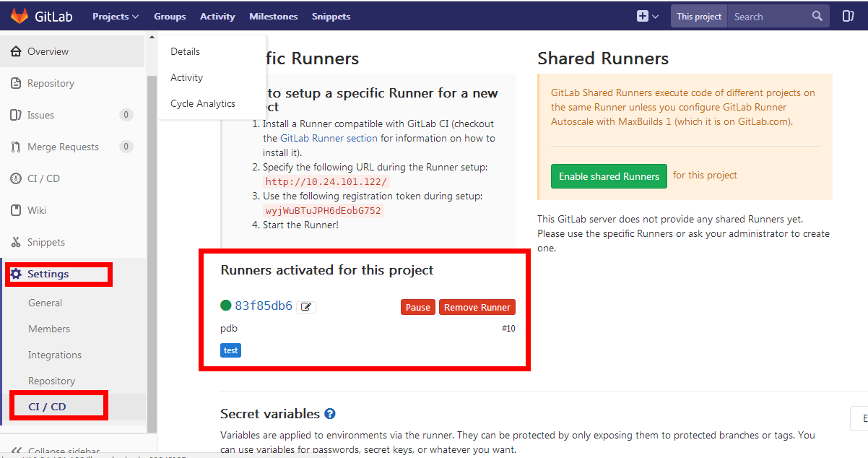Click the Overview home icon
Viewport: 868px width, 458px height.
pyautogui.click(x=16, y=51)
